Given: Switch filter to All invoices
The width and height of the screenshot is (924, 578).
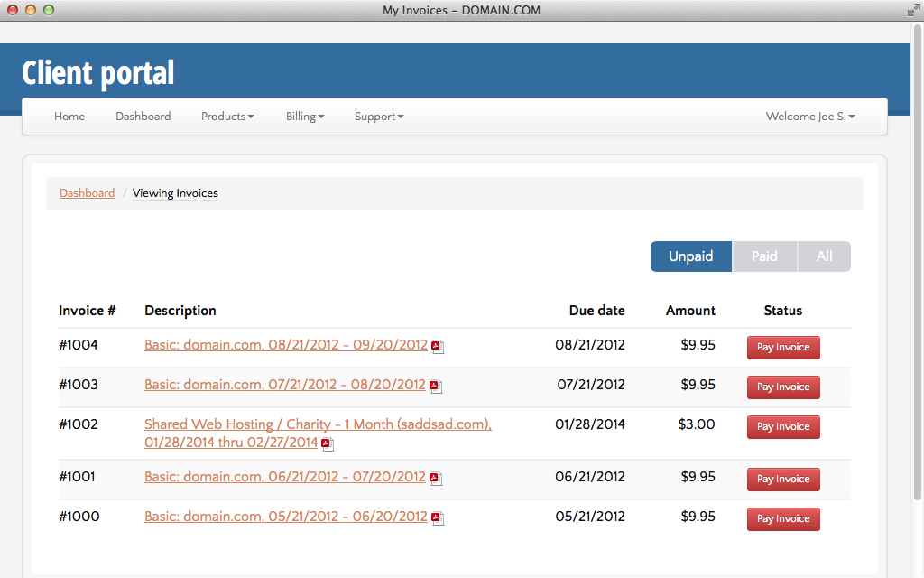Looking at the screenshot, I should click(x=824, y=256).
